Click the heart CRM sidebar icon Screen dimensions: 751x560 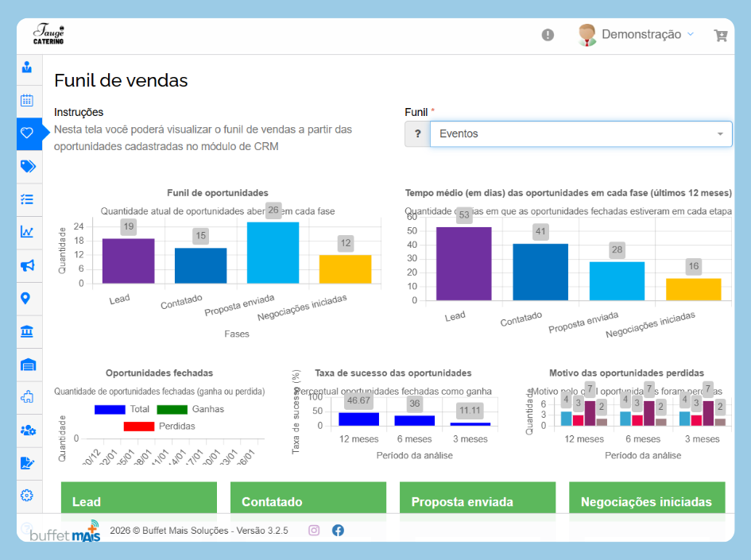(27, 133)
